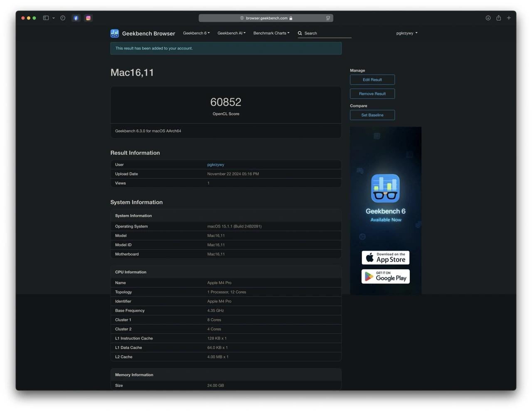This screenshot has width=532, height=411.
Task: Click 'macOS 15.1.1 (Build 24B2091)' value
Action: point(234,226)
